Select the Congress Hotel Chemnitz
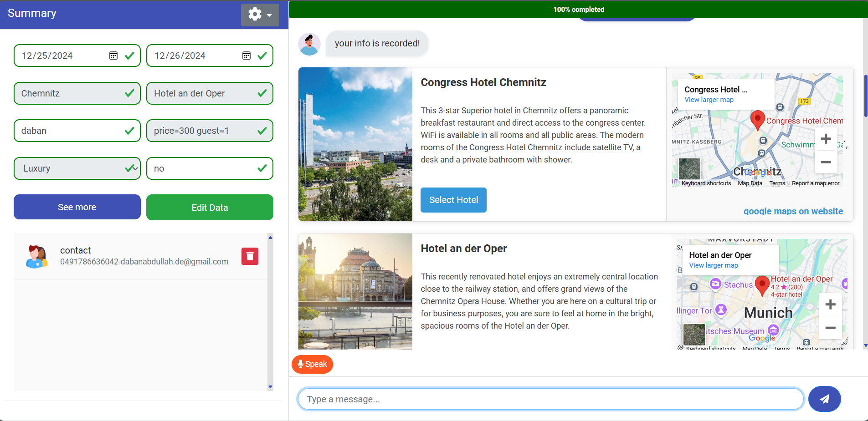 point(453,200)
